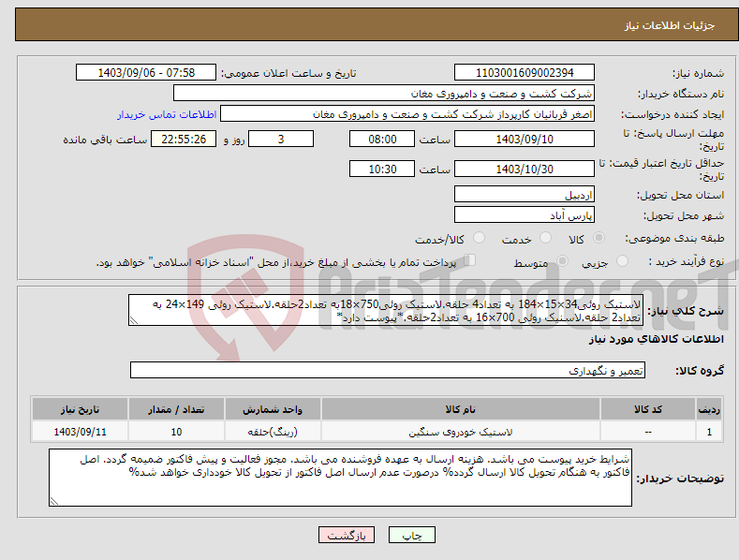Screen dimensions: 739x560
Task: Click the شماره نیاز number field
Action: click(525, 73)
